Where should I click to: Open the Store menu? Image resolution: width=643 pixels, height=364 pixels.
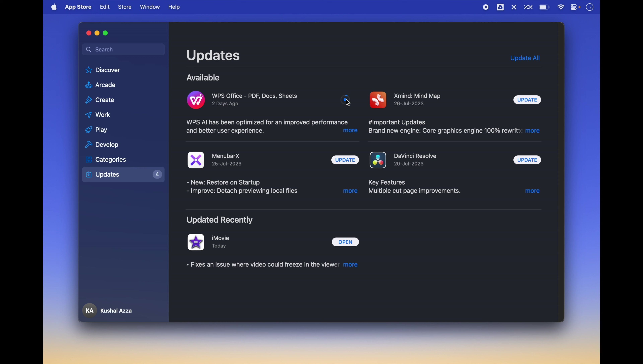(125, 7)
